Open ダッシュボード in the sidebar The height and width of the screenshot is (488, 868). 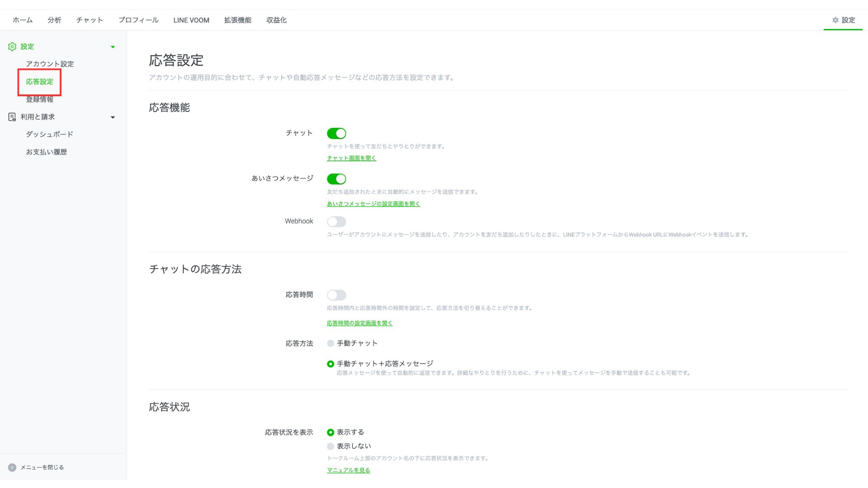pos(49,135)
